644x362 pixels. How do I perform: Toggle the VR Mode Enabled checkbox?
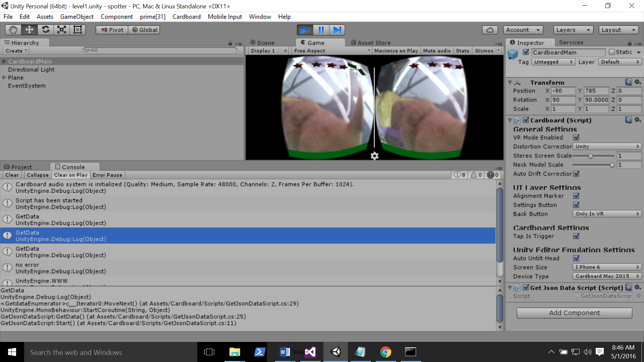tap(576, 137)
